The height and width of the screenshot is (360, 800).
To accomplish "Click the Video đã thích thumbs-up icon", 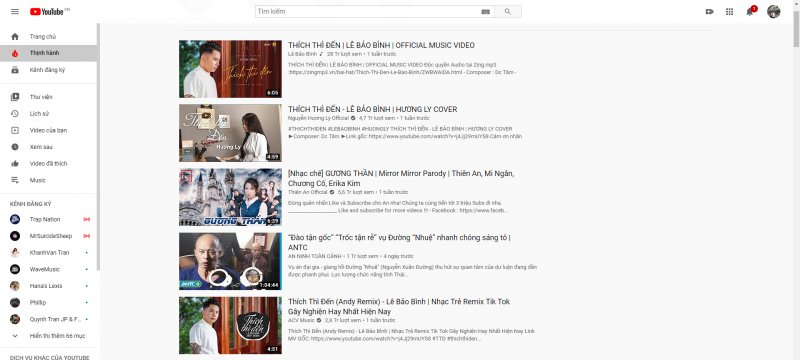I will (x=15, y=164).
